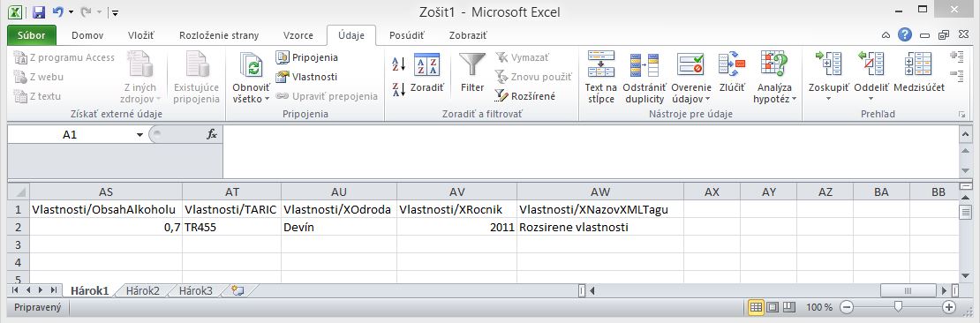980x323 pixels.
Task: Click Odstrániť duplicity icon
Action: tap(645, 65)
